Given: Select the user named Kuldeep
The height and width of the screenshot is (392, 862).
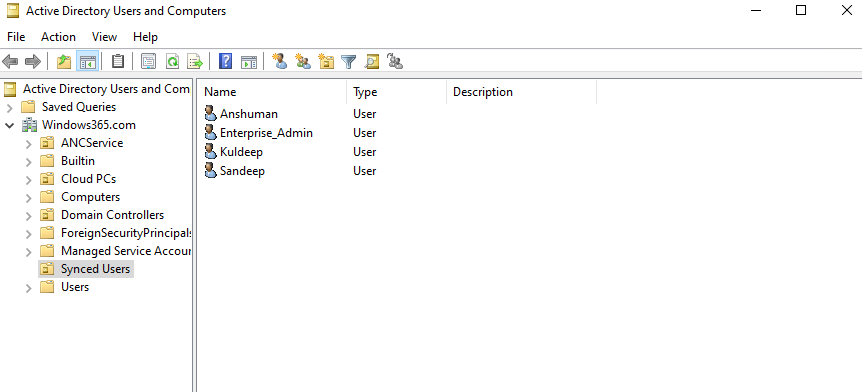Looking at the screenshot, I should coord(241,152).
